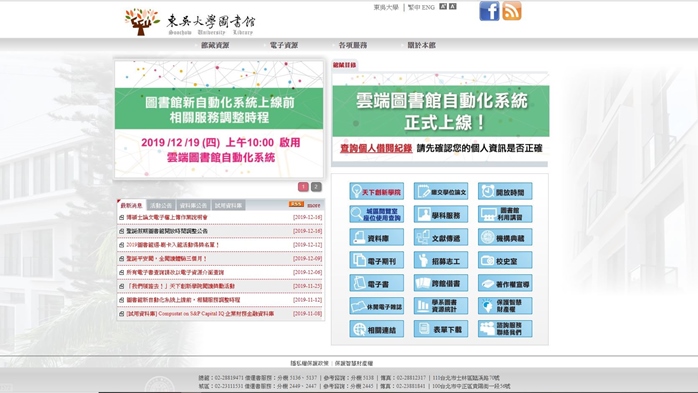Expand 館藏資源 navigation menu

click(x=215, y=45)
